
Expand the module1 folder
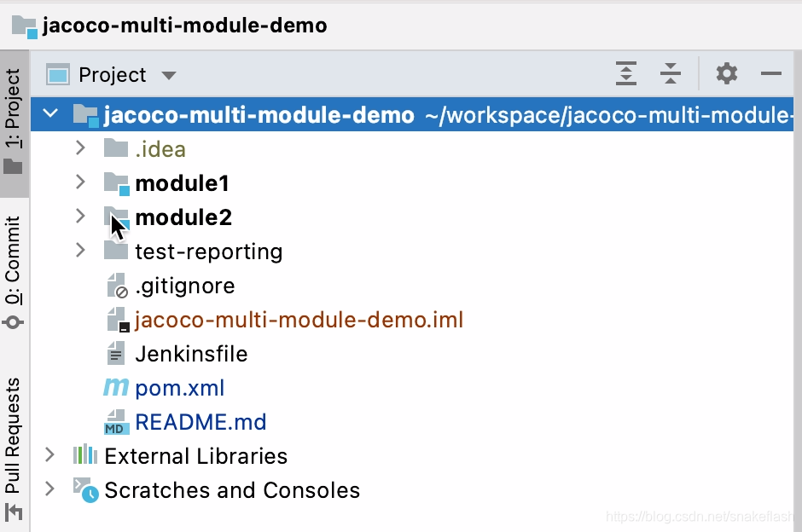click(80, 182)
